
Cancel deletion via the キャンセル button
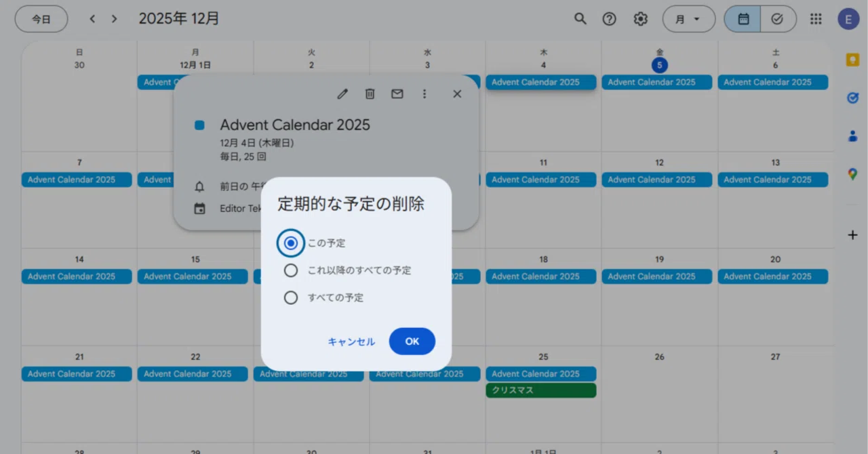pyautogui.click(x=351, y=342)
